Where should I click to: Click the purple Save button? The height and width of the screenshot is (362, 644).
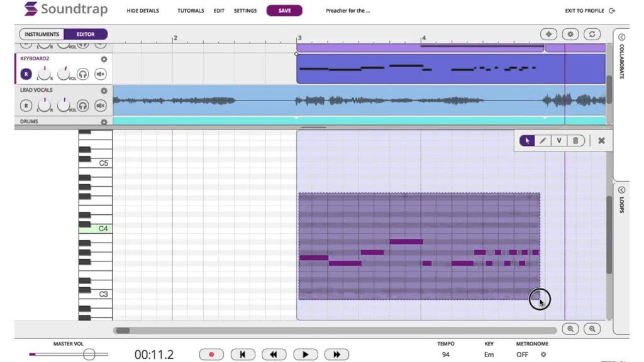(284, 11)
